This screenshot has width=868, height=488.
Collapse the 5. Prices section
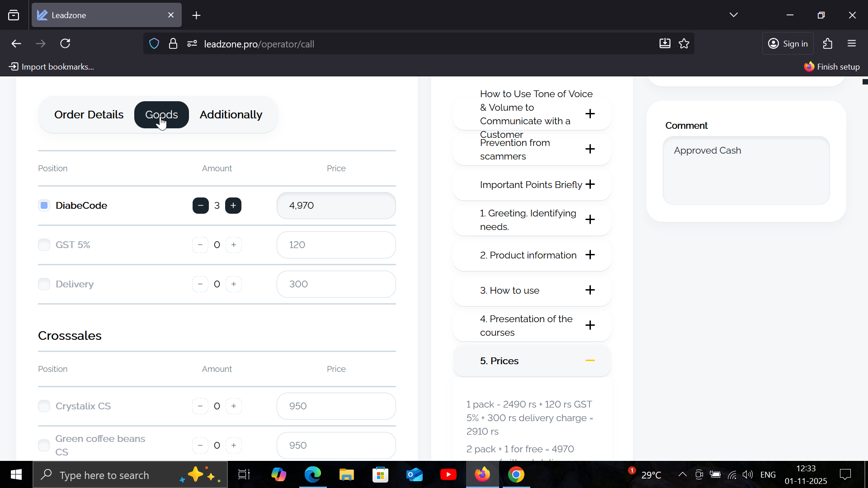click(x=590, y=361)
